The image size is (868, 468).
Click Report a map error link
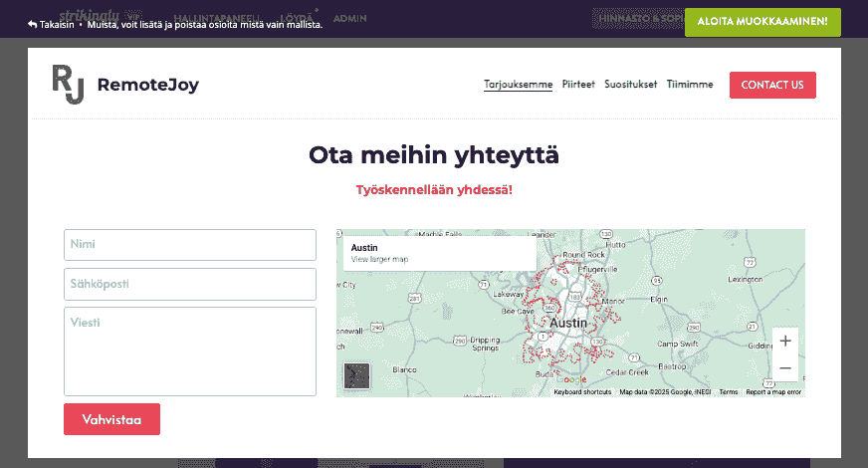point(773,391)
